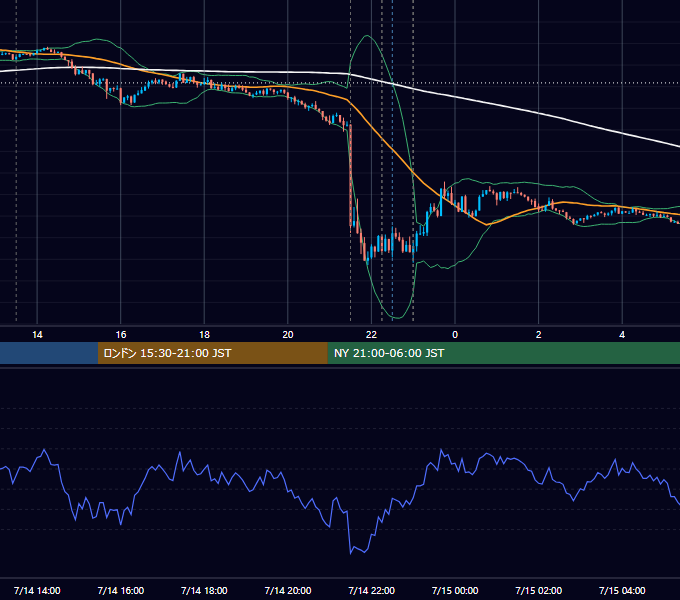Click the blue session bar before ロンドン
The width and height of the screenshot is (680, 600).
click(49, 353)
